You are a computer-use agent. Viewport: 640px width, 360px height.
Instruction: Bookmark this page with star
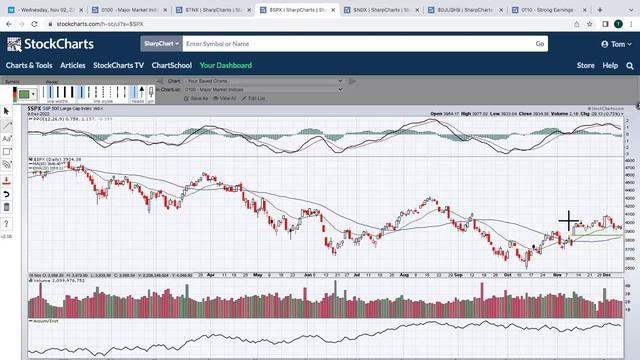tap(589, 24)
